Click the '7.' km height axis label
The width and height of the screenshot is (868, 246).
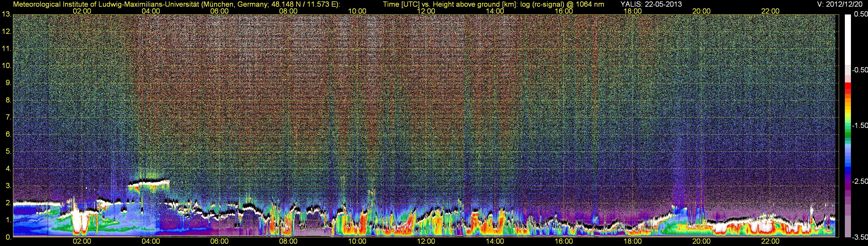point(8,117)
